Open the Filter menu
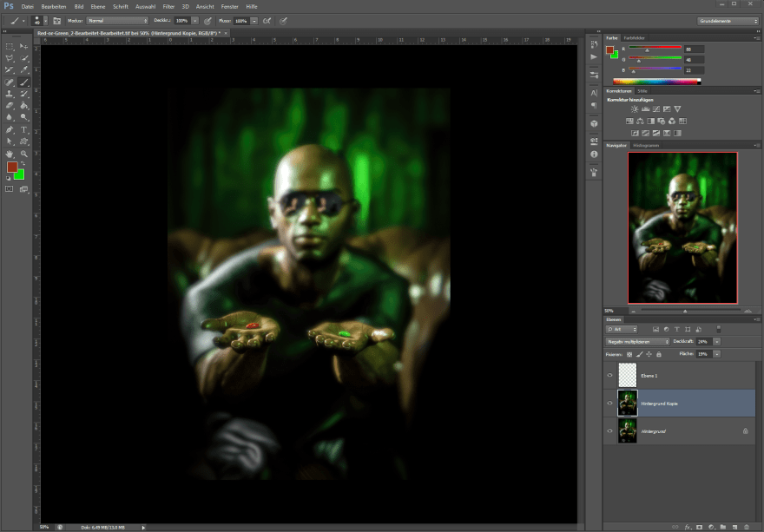 (168, 6)
